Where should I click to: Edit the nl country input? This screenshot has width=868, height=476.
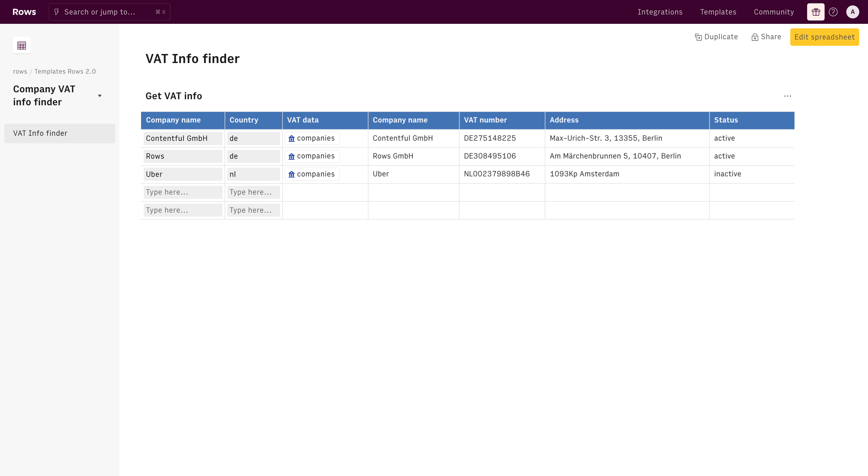point(253,174)
